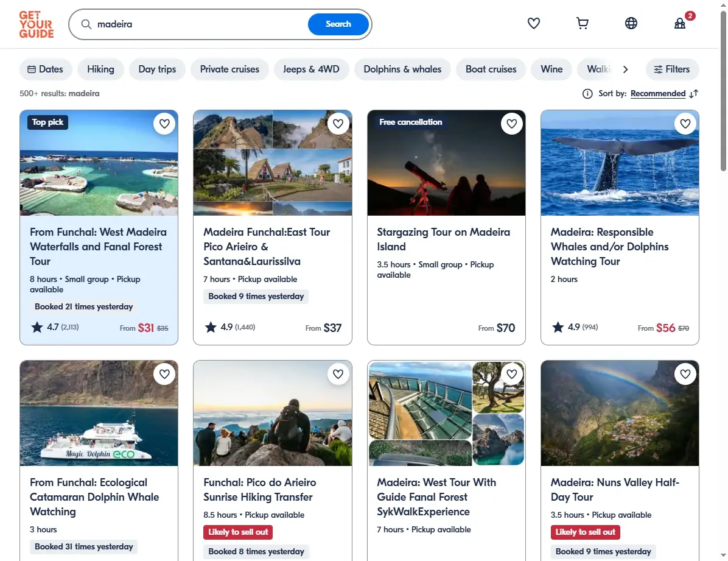Save Responsible Whales Watching tour to wishlist
The height and width of the screenshot is (561, 728).
click(685, 124)
